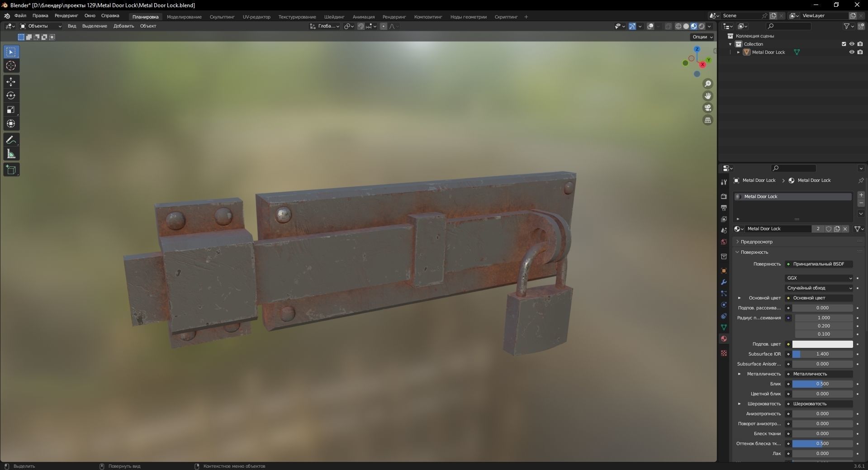Click the pan view hand icon

coord(708,96)
